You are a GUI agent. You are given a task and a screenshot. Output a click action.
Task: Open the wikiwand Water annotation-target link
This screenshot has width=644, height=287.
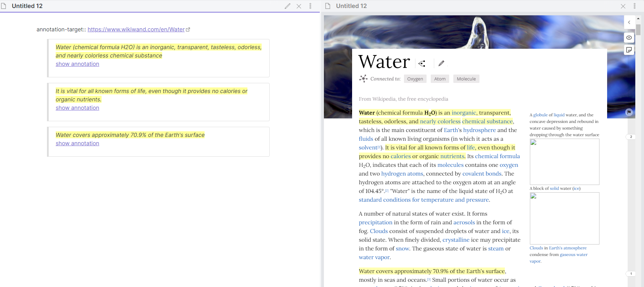[136, 30]
